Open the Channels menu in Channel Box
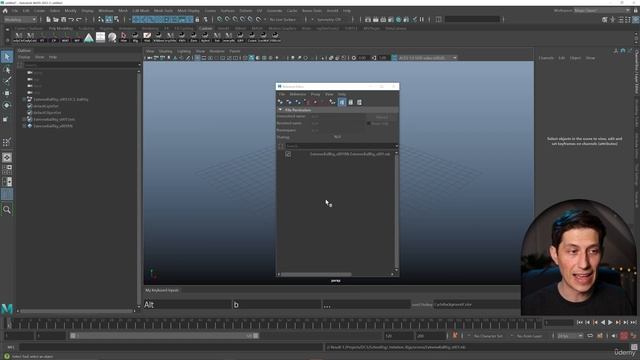 pyautogui.click(x=546, y=58)
